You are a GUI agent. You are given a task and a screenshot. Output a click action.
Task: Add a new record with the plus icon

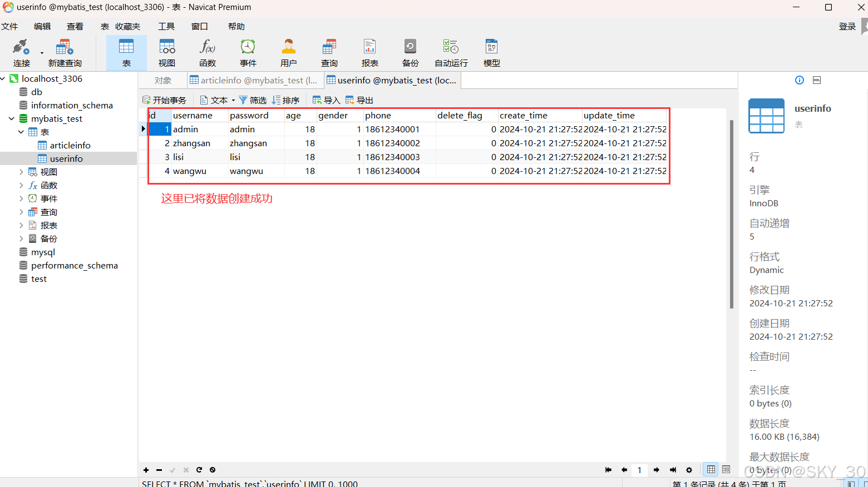[x=146, y=470]
